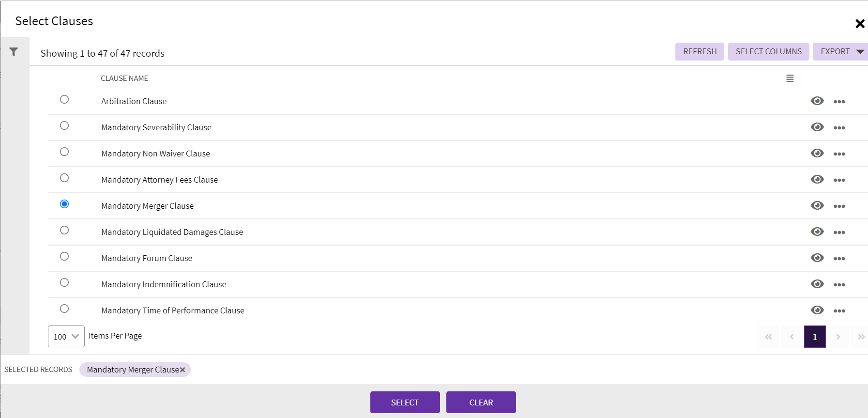Open Clause Name column menu icon
This screenshot has width=868, height=418.
(790, 78)
